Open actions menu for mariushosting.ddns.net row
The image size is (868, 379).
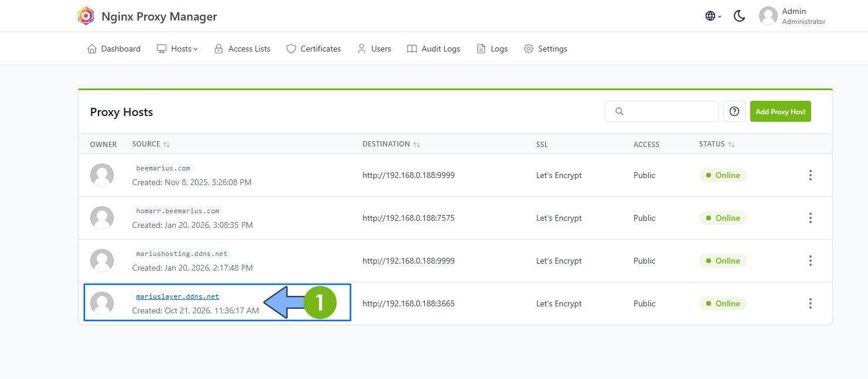click(x=811, y=261)
